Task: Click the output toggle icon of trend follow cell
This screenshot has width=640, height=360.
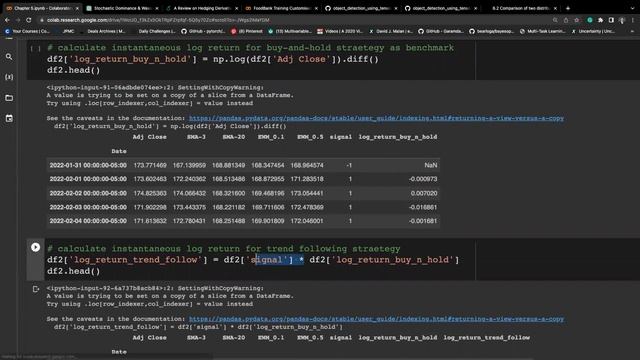Action: tap(36, 289)
